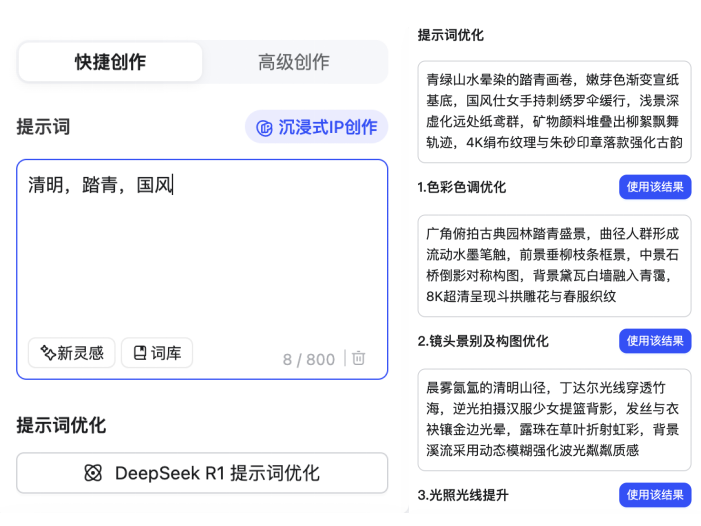Click the trash icon to clear prompt
The width and height of the screenshot is (701, 526).
point(359,358)
